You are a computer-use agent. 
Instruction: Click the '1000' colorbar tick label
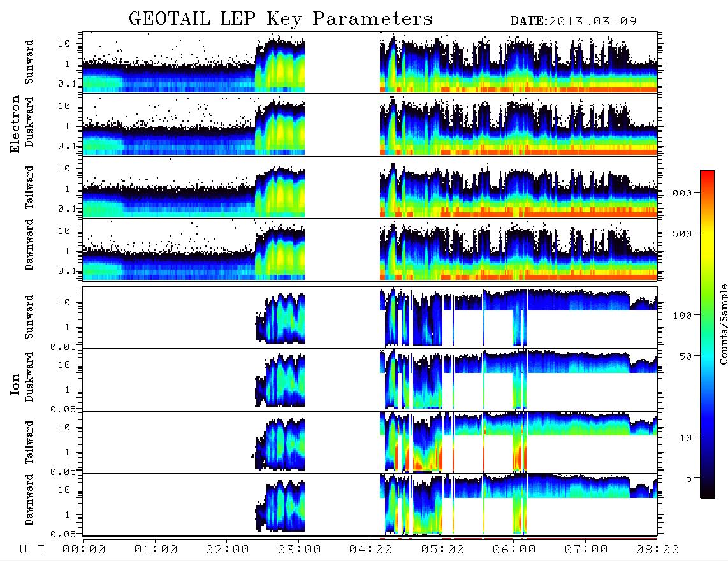pos(679,193)
